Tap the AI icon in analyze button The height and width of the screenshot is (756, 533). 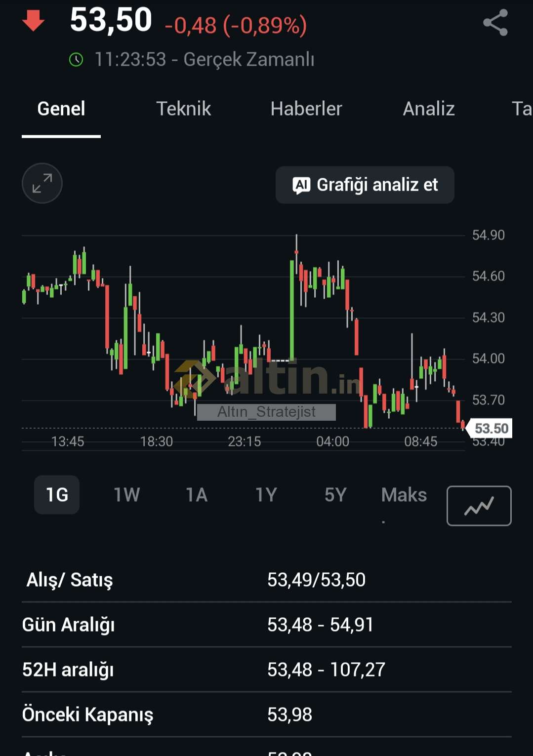301,185
